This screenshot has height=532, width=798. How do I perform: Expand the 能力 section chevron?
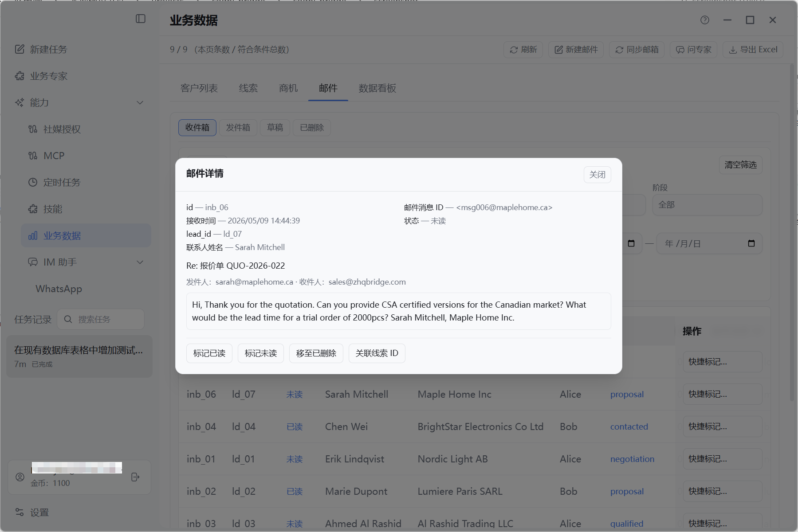click(140, 102)
